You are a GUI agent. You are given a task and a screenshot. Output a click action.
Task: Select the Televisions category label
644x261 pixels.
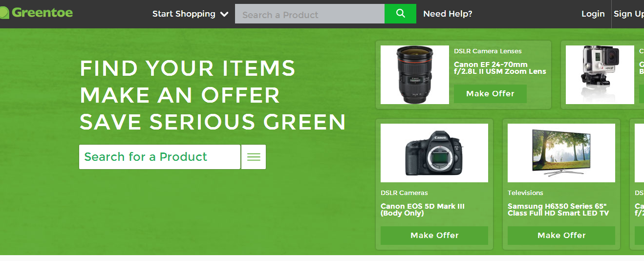click(525, 193)
